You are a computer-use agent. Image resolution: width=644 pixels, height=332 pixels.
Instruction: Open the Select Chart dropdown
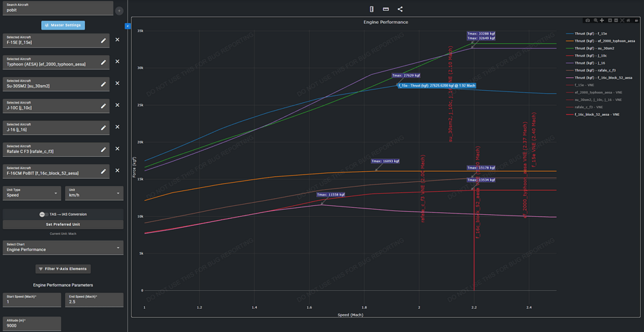click(63, 248)
